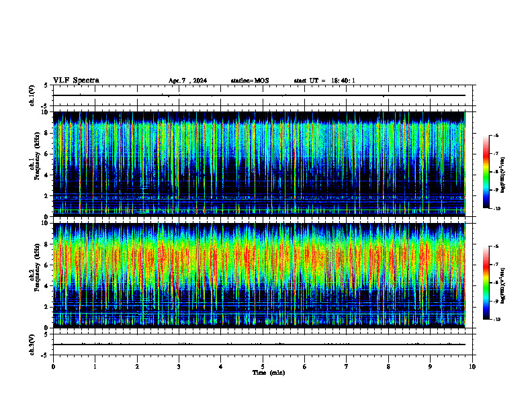The image size is (532, 411).
Task: Click the "ch.1(V)" waveform axis label
Action: pyautogui.click(x=32, y=95)
